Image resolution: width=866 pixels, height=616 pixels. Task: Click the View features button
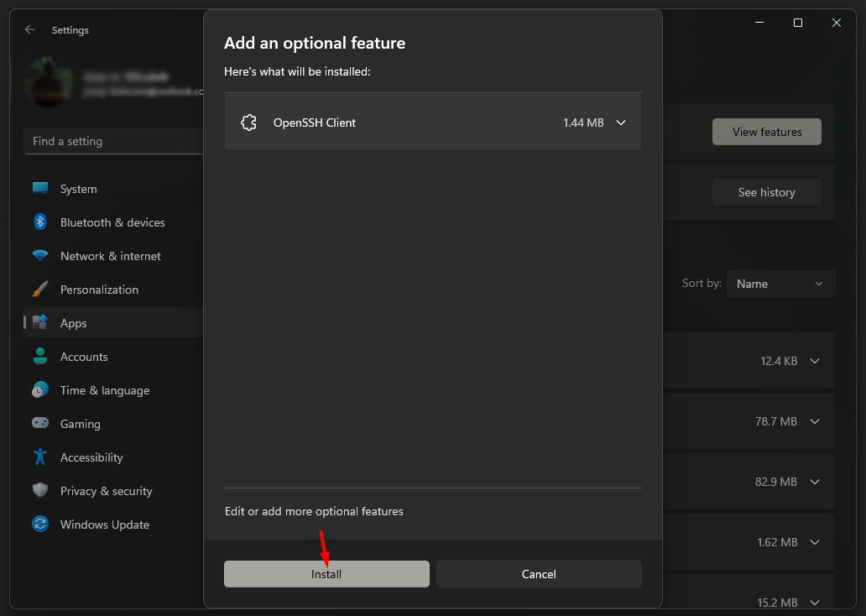point(767,132)
